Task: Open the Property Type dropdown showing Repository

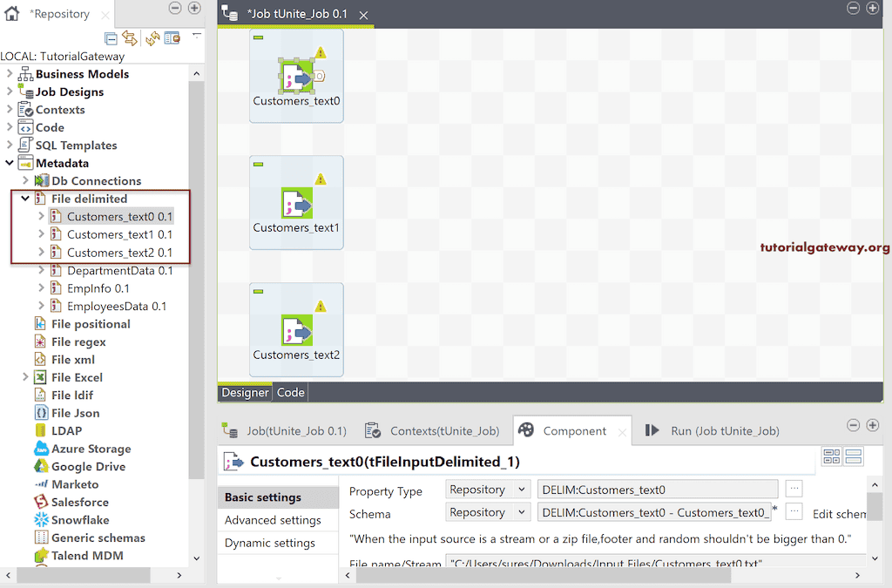Action: [487, 489]
